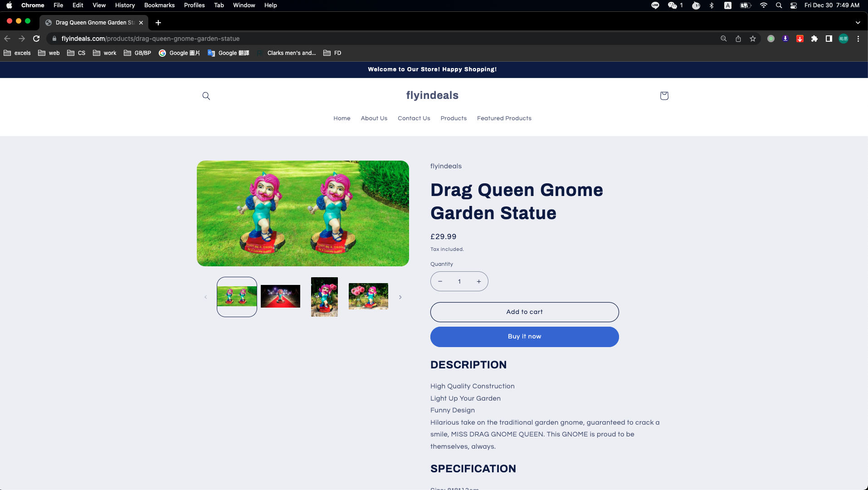This screenshot has width=868, height=490.
Task: Show next product thumbnails with right chevron
Action: [400, 297]
